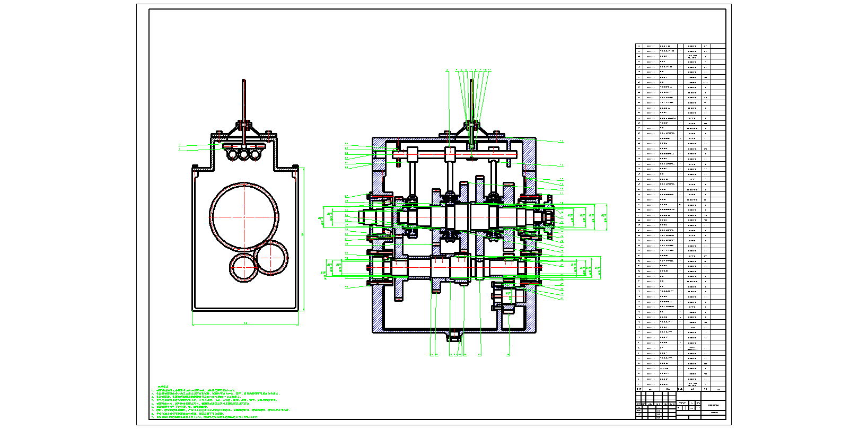Select the top row of the parts list table
868x429 pixels.
[x=680, y=47]
